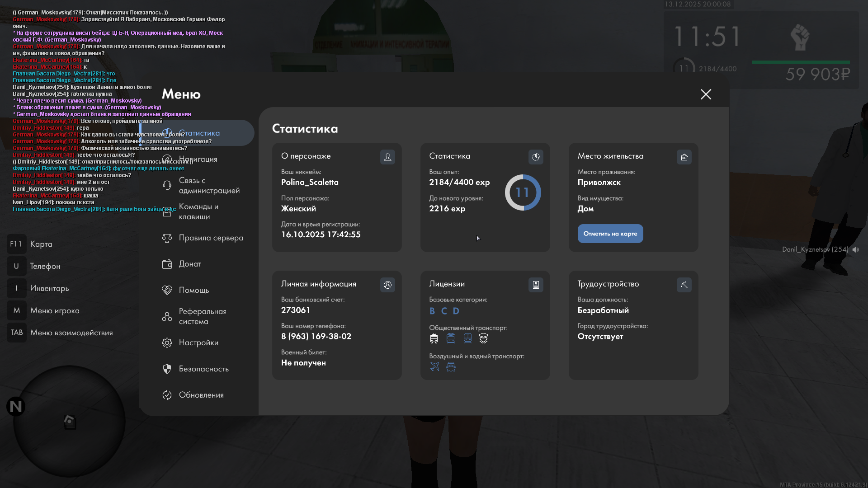
Task: Click the airplane license icon
Action: (434, 367)
